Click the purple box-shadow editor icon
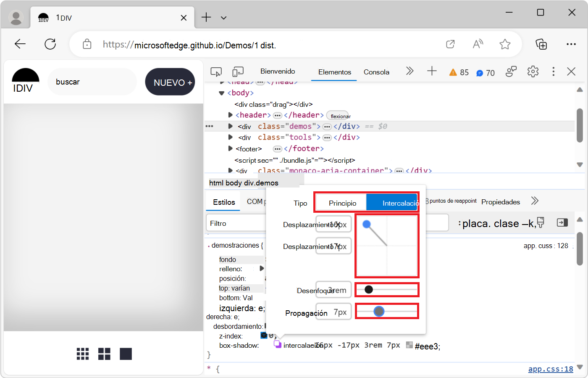Viewport: 588px width, 378px height. (x=277, y=344)
